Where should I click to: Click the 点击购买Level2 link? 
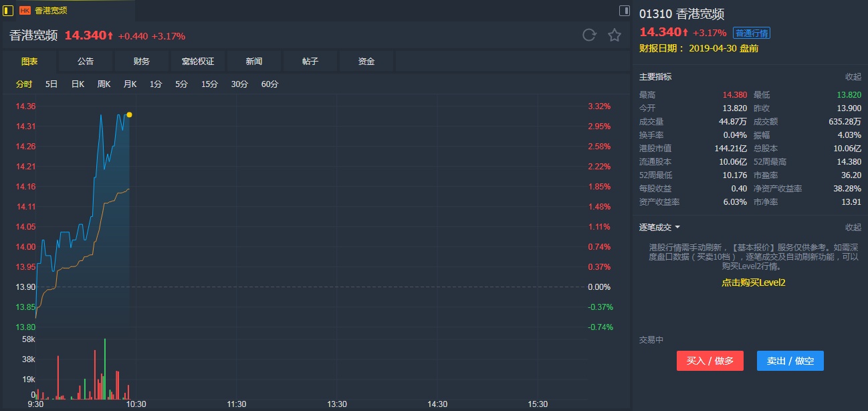coord(753,282)
